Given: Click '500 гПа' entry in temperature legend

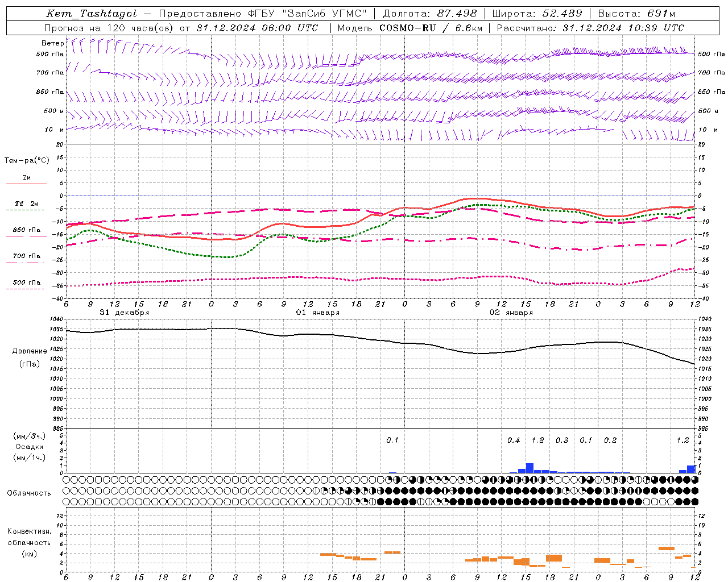Looking at the screenshot, I should [27, 282].
